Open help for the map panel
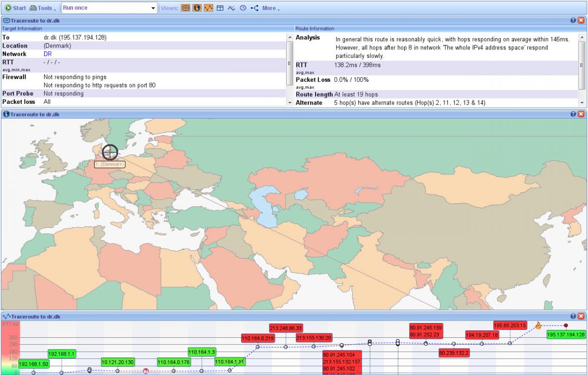This screenshot has width=588, height=375. (x=573, y=114)
